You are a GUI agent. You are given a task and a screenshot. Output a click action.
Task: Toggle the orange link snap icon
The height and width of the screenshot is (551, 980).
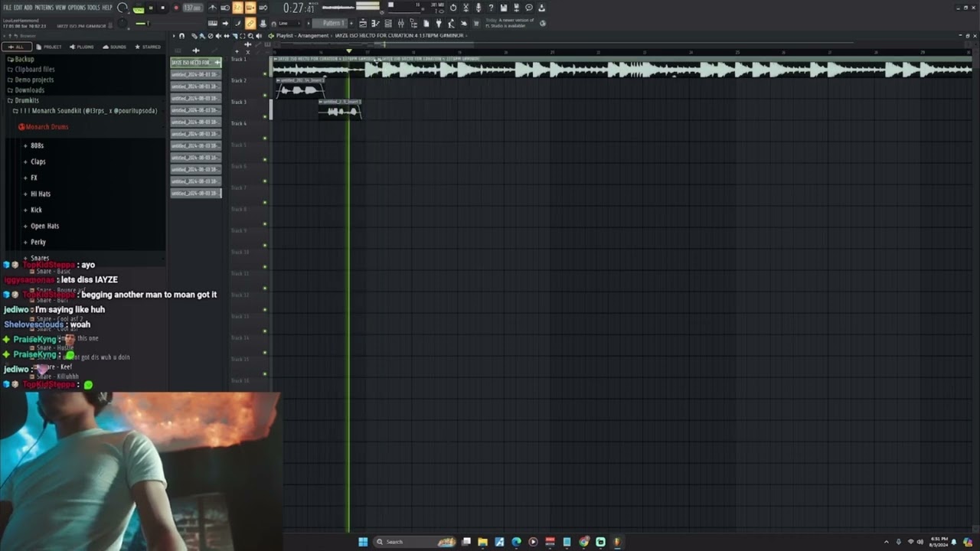click(250, 24)
